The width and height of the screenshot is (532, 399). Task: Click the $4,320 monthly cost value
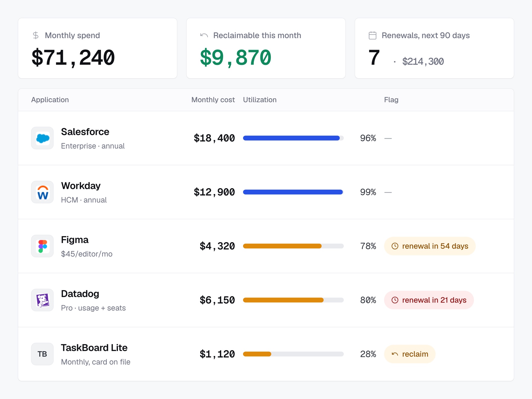[x=217, y=246]
